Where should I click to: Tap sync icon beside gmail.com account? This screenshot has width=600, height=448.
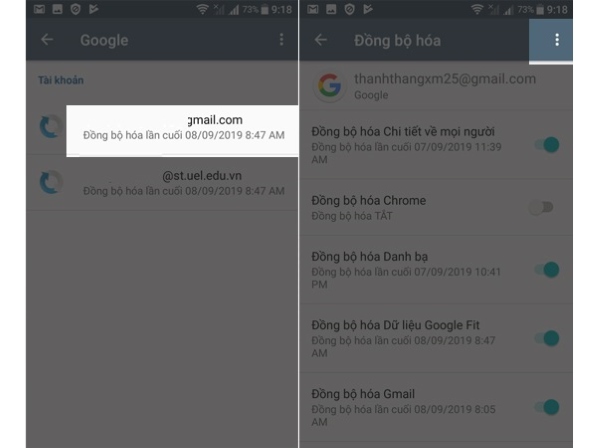(x=51, y=126)
